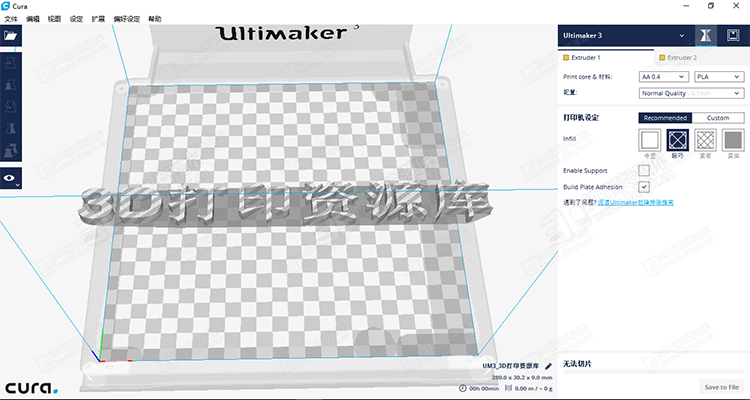Uncheck Build Plate Adhesion checkbox
750x400 pixels.
click(644, 186)
